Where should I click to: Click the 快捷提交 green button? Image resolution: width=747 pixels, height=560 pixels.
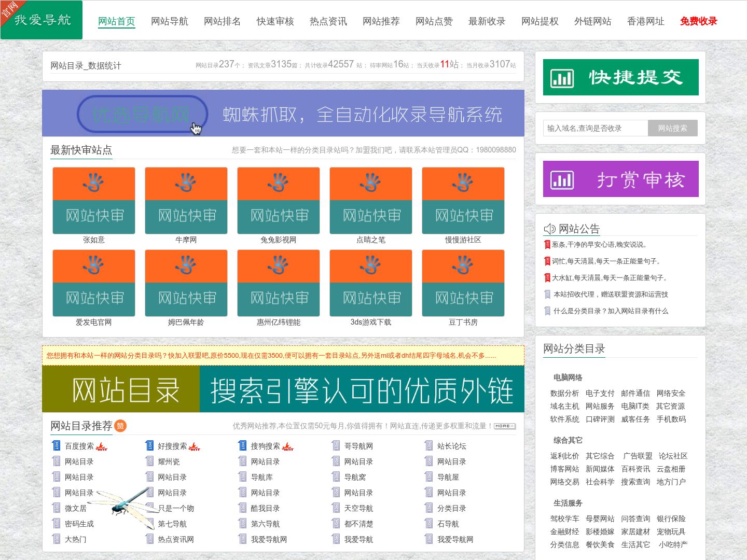click(620, 77)
